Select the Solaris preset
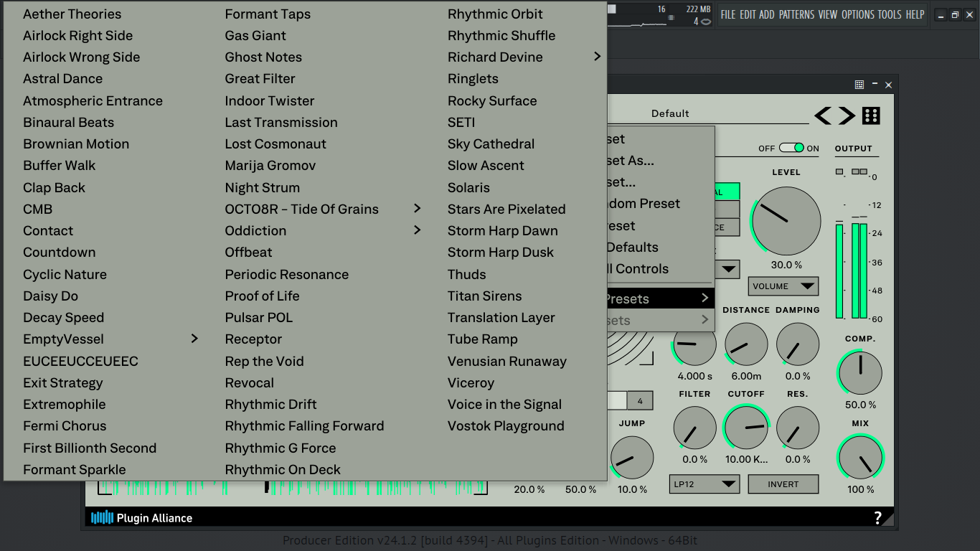The image size is (980, 551). pos(468,187)
